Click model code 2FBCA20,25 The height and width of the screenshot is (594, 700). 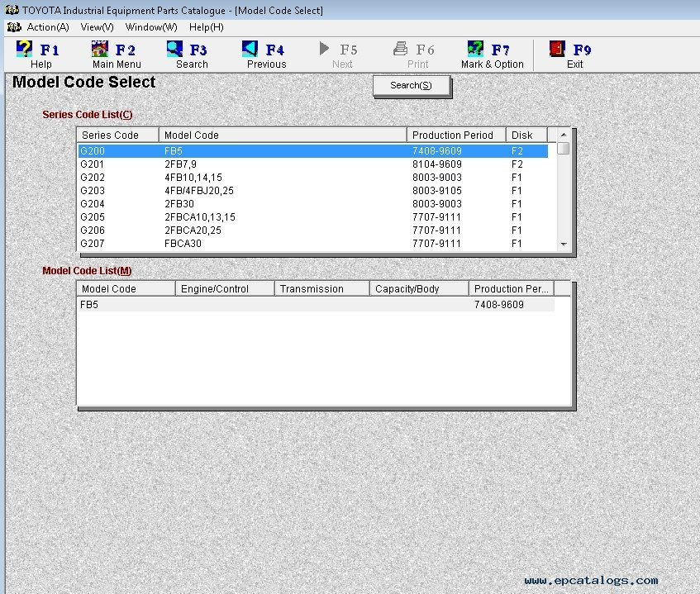(x=193, y=230)
